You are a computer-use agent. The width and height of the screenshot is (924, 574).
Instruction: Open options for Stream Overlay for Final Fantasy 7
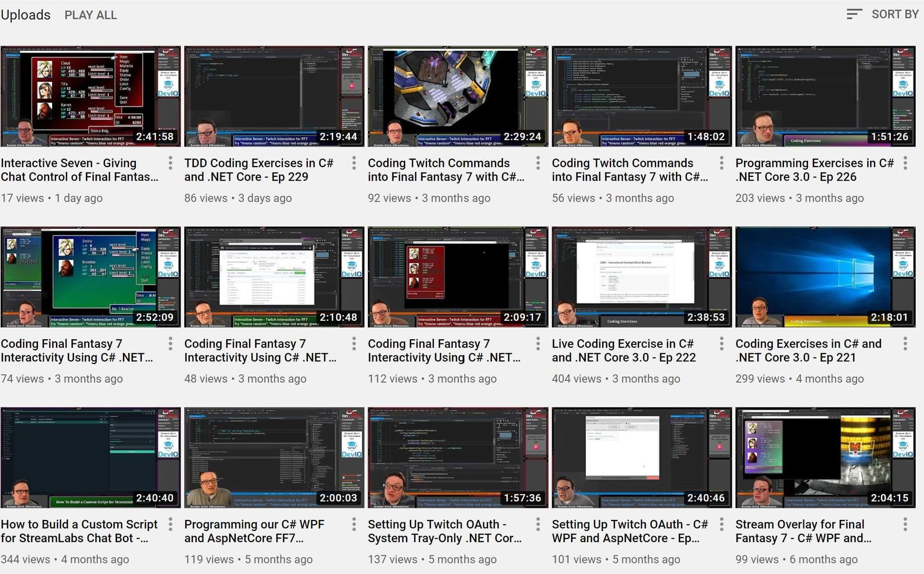[x=905, y=524]
